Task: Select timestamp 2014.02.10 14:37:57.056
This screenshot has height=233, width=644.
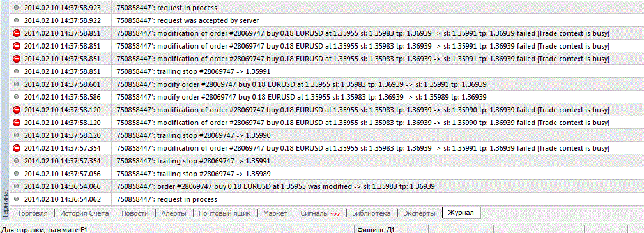Action: click(62, 173)
